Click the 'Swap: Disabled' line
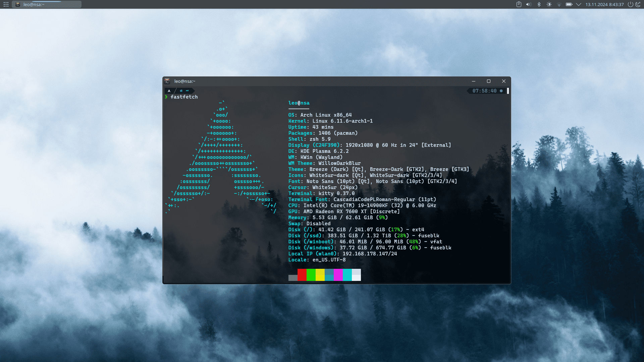 (309, 224)
